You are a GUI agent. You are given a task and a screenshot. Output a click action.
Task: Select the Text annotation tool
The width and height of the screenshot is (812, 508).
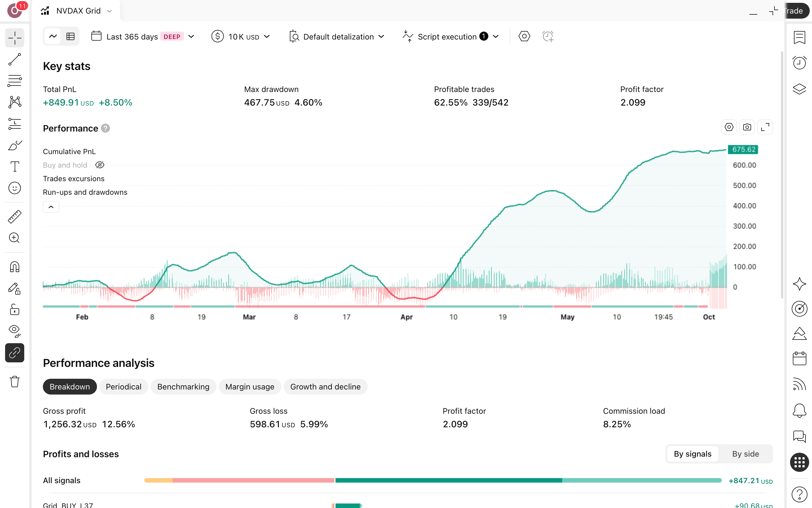coord(14,167)
